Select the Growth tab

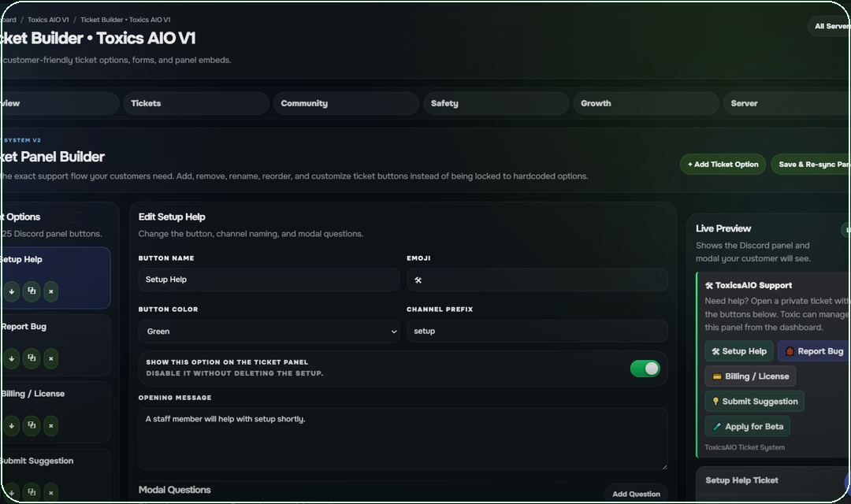point(646,103)
